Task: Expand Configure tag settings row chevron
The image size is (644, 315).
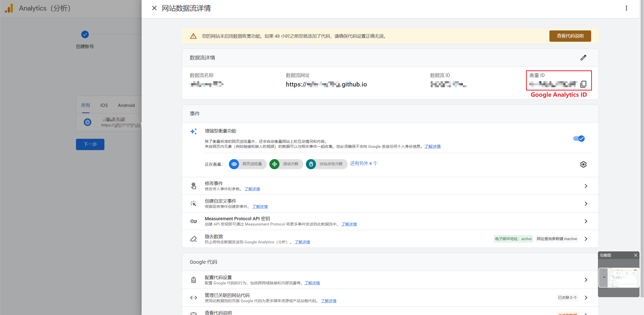Action: pos(586,280)
